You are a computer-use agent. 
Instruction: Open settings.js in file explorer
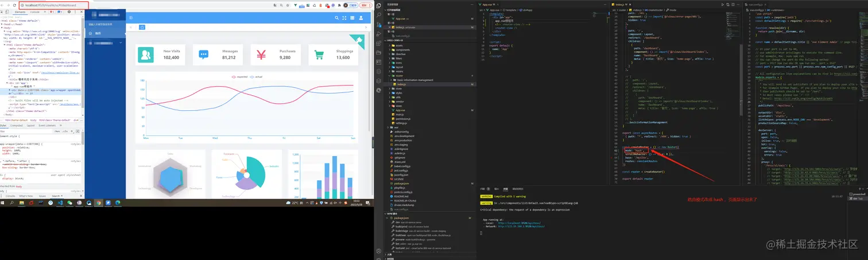(x=431, y=123)
